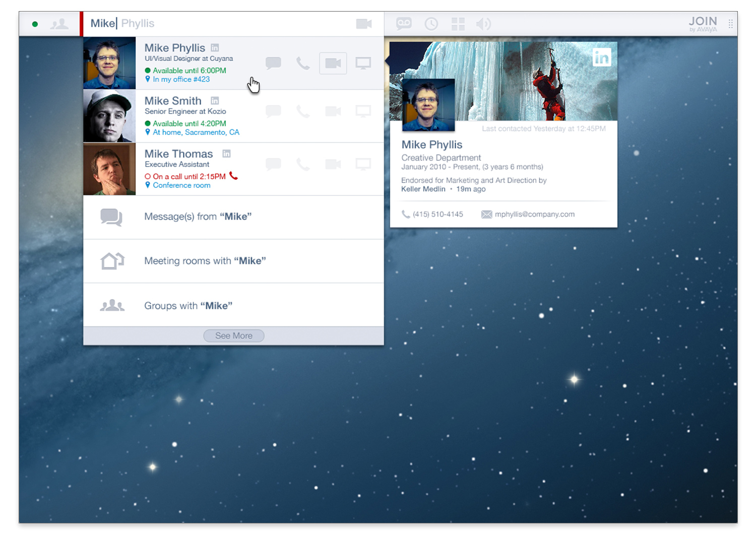Click Creative Department text on card

[x=441, y=158]
